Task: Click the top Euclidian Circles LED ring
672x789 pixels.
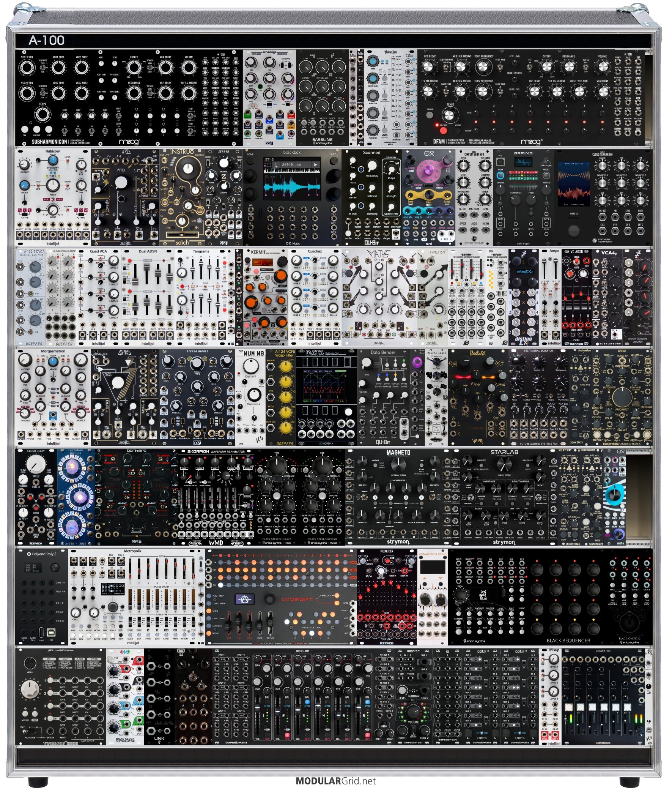Action: 72,466
